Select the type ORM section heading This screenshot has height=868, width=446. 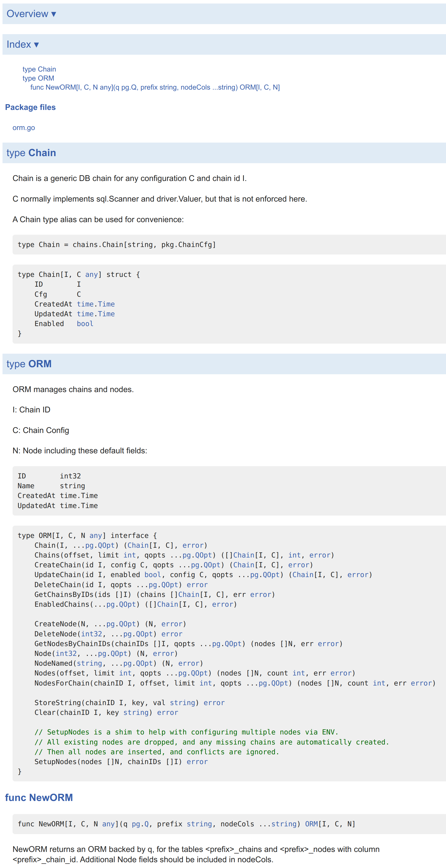28,364
